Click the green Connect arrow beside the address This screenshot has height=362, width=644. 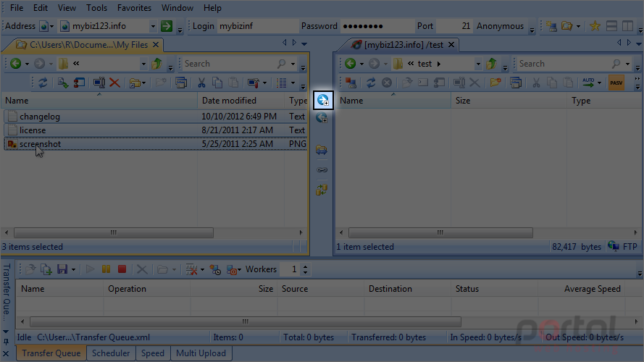tap(167, 26)
